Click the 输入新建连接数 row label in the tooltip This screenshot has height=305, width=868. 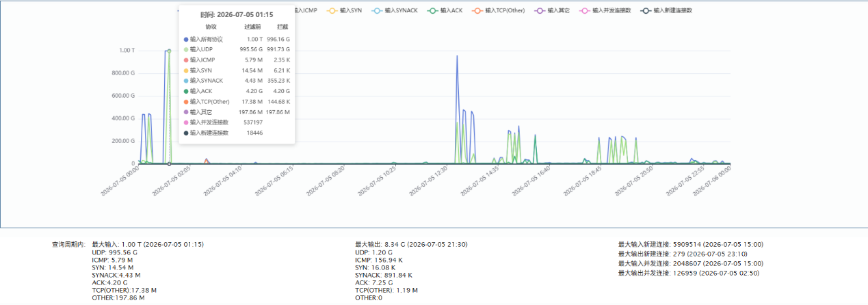click(209, 132)
